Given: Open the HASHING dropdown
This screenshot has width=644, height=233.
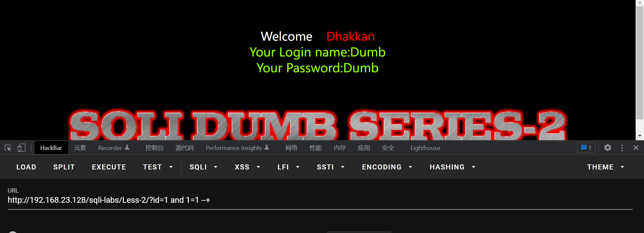Looking at the screenshot, I should pyautogui.click(x=452, y=167).
